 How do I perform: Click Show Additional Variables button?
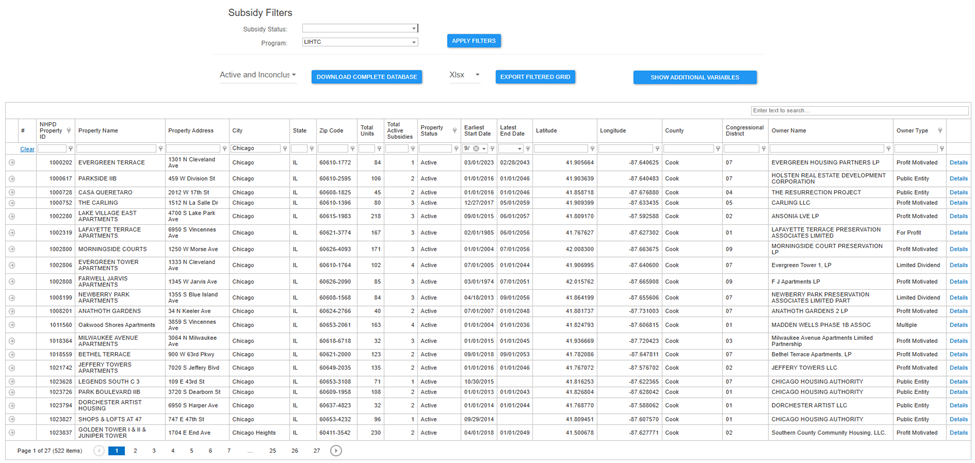(695, 78)
